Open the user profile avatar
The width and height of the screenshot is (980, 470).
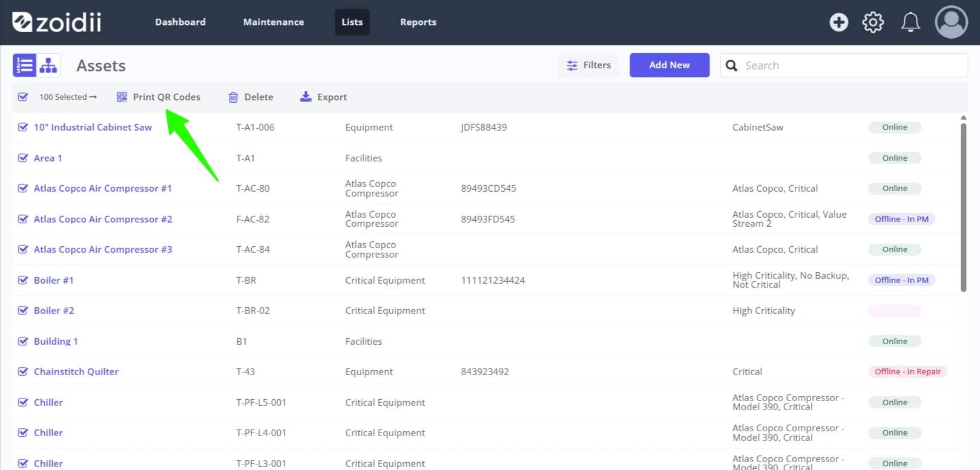click(x=951, y=22)
